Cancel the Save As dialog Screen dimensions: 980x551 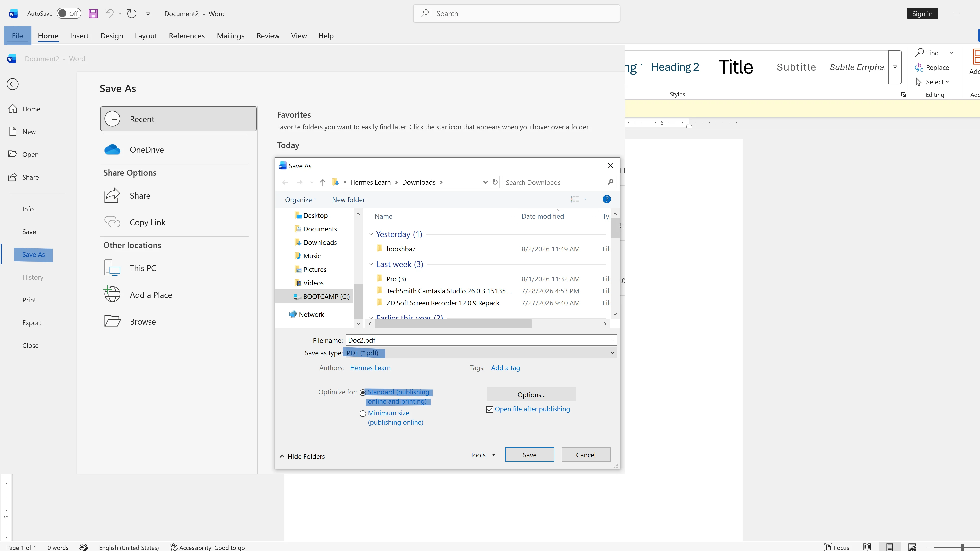click(586, 455)
